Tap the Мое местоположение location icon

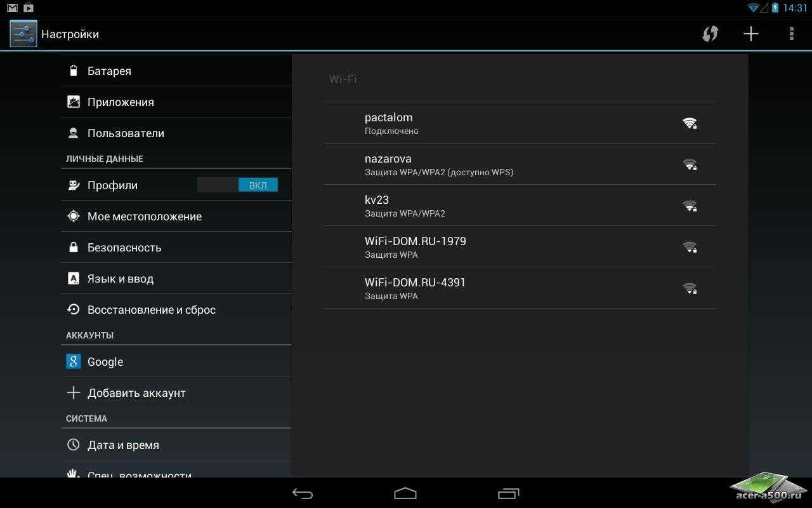click(x=74, y=216)
